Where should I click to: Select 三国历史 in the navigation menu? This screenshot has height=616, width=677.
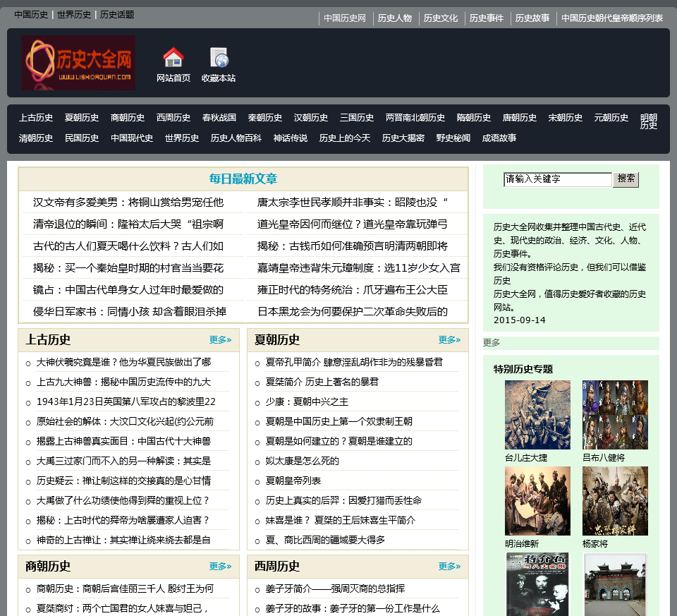357,118
